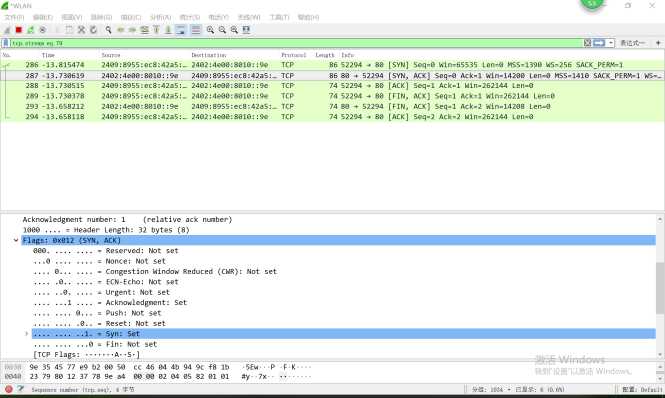Viewport: 665px width, 398px height.
Task: Click the Go to specified packet icon
Action: click(145, 30)
